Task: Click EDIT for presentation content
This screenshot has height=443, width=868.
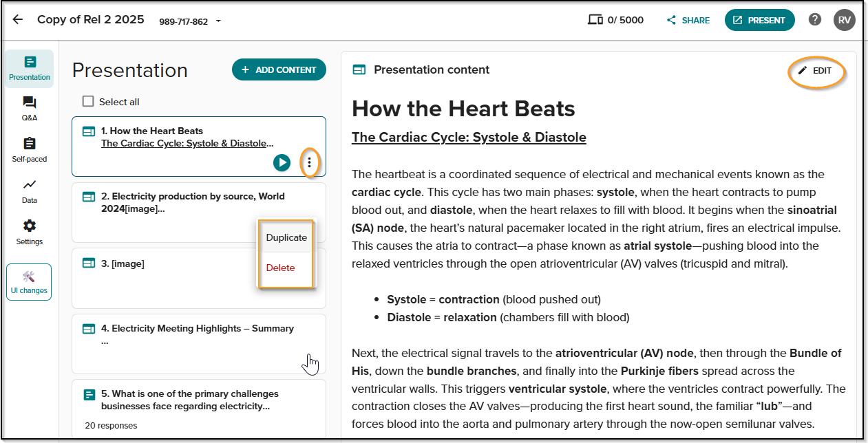Action: click(815, 71)
